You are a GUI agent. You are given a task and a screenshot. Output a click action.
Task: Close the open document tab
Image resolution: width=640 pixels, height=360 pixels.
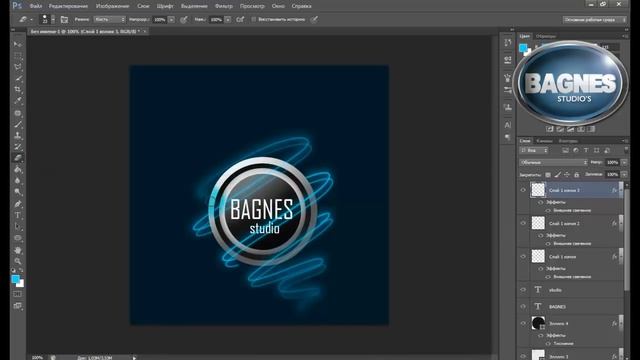coord(145,31)
